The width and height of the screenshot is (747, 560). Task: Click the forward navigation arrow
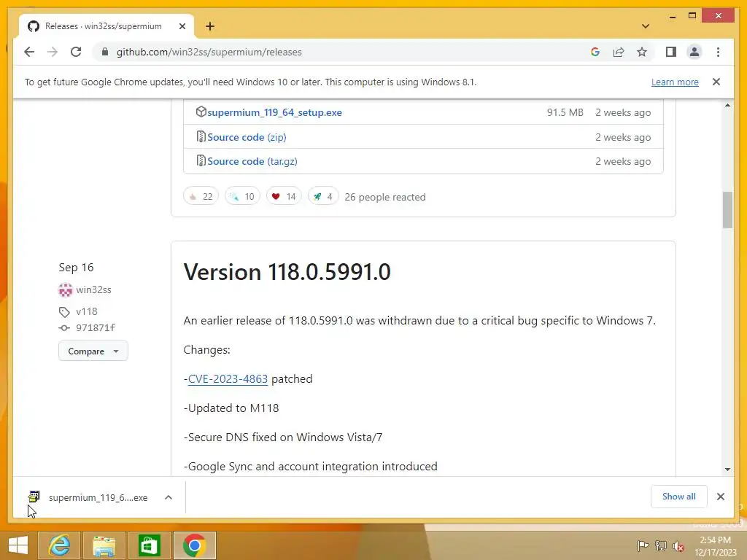[53, 52]
